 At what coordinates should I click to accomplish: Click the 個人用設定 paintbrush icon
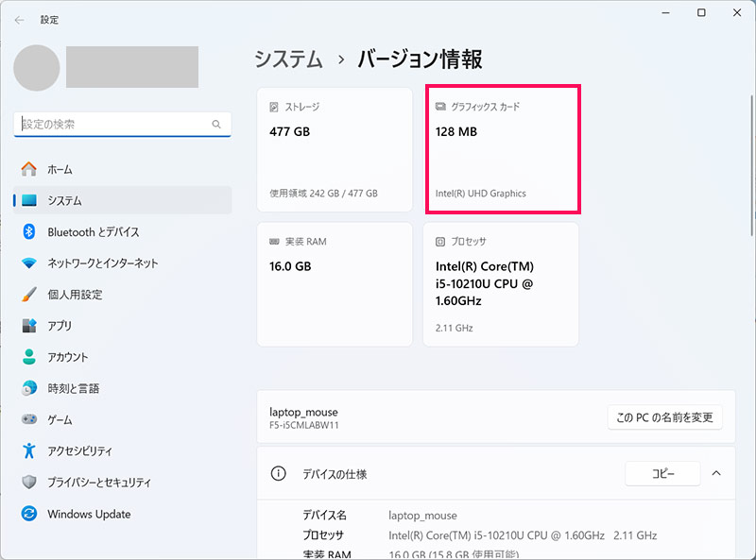(29, 295)
